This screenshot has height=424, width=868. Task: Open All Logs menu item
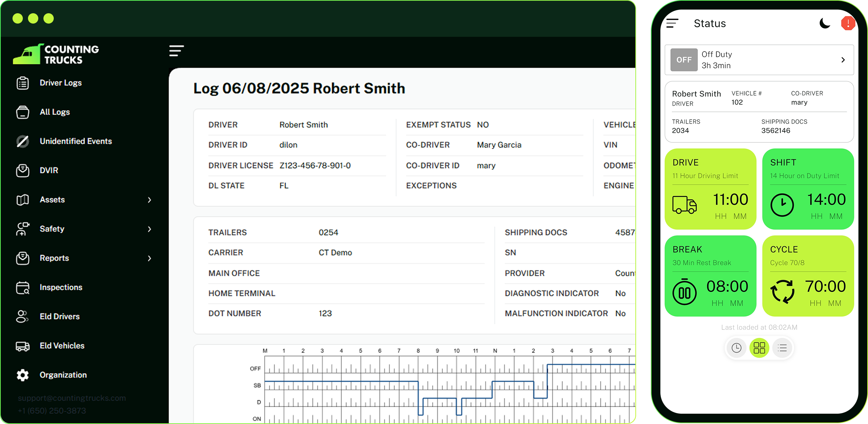pyautogui.click(x=54, y=112)
